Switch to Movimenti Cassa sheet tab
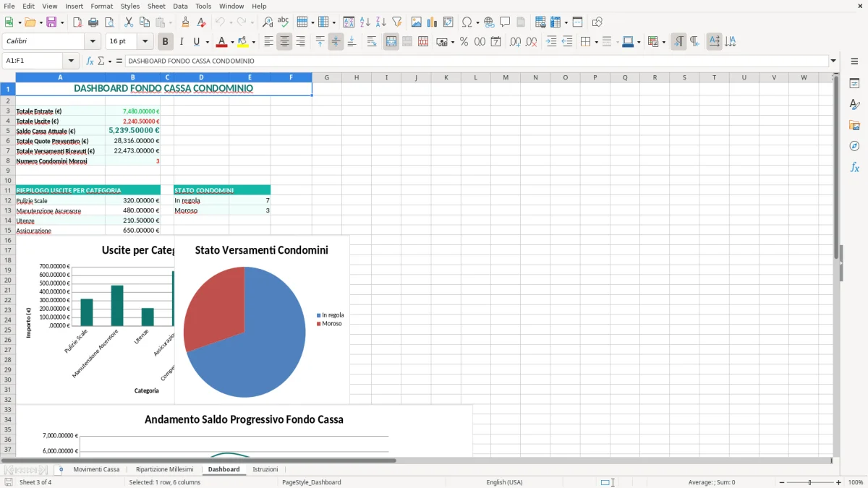 tap(96, 469)
